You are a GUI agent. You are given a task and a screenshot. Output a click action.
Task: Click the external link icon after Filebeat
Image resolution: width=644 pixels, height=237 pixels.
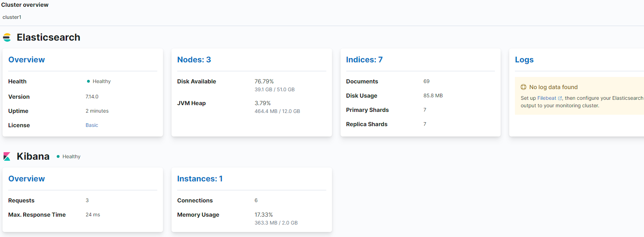[560, 98]
